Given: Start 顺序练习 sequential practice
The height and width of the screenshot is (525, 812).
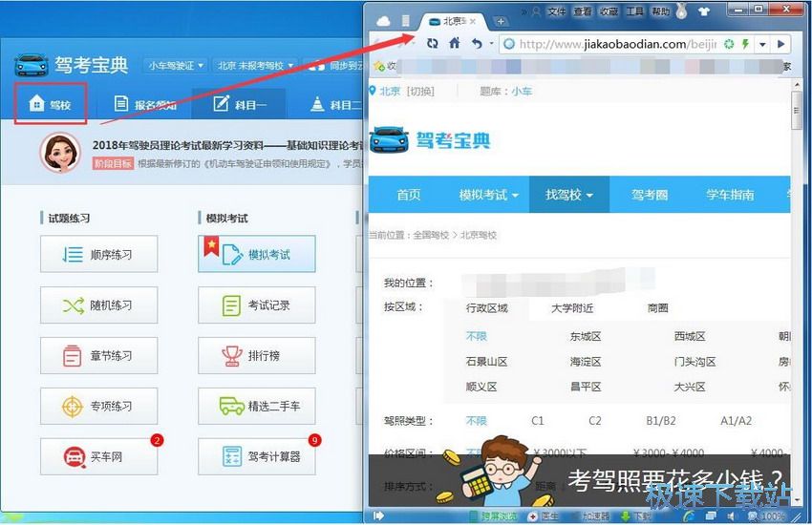Looking at the screenshot, I should (x=99, y=254).
